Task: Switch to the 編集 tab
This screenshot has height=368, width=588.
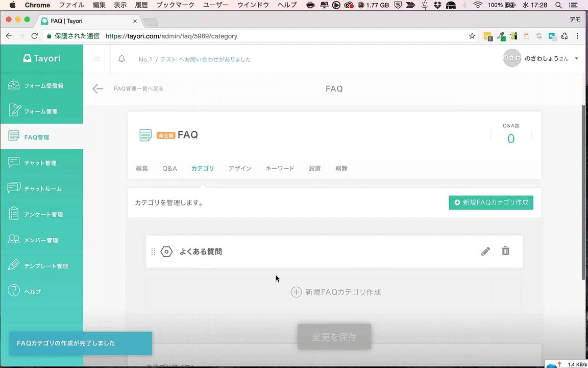Action: [142, 169]
